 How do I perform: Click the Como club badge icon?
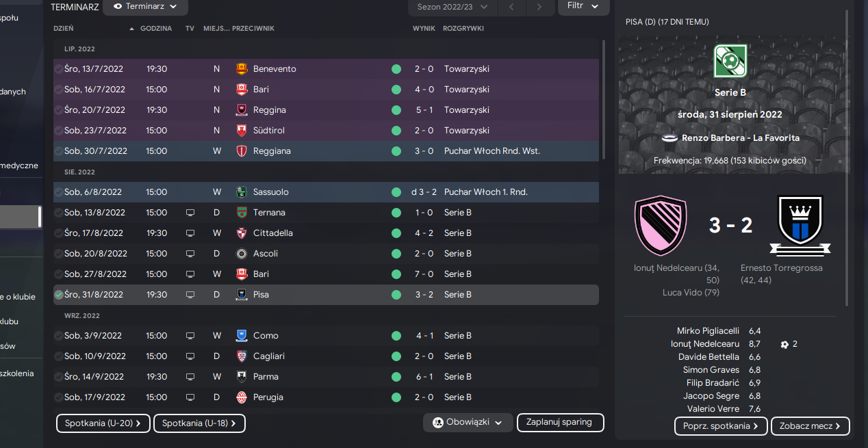tap(242, 336)
